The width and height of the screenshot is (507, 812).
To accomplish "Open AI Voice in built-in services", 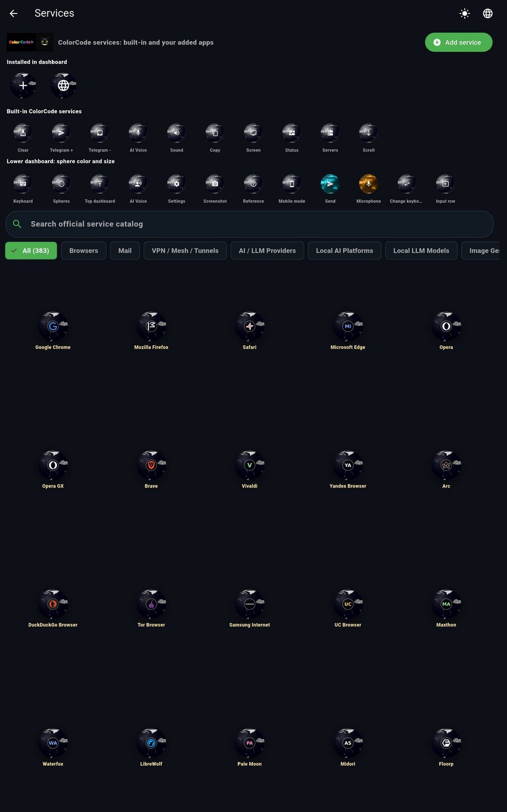I will pos(138,133).
